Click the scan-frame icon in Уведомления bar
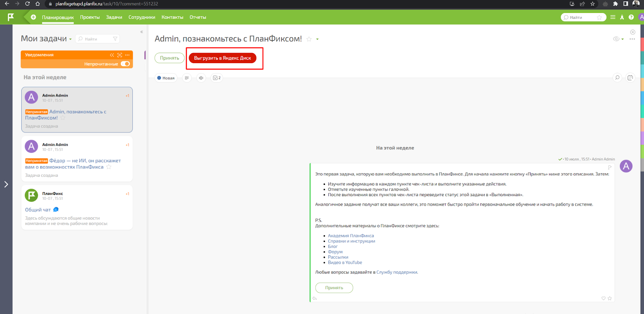The image size is (644, 314). [x=120, y=55]
